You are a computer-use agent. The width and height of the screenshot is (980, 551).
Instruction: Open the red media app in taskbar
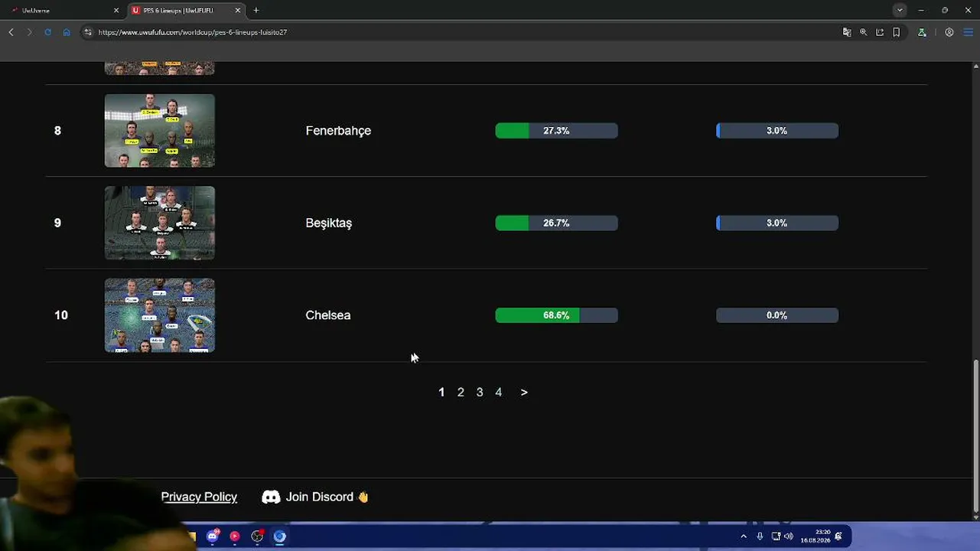(235, 536)
